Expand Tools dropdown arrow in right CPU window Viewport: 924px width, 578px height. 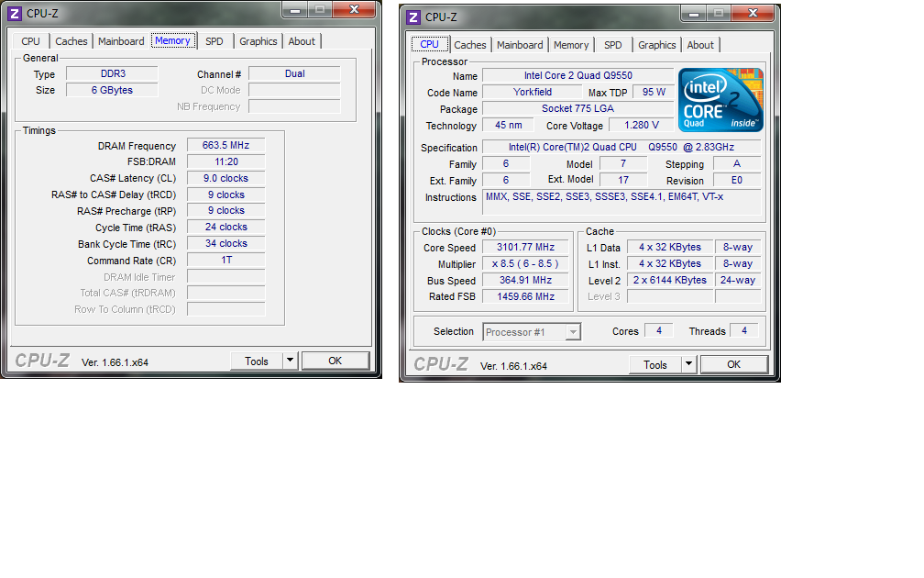tap(689, 364)
